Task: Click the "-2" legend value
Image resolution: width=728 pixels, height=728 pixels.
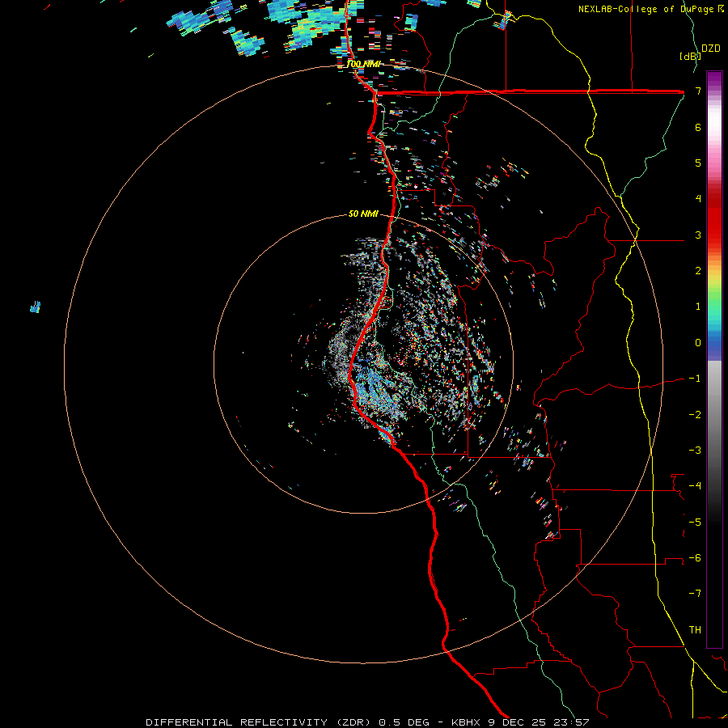Action: [695, 414]
